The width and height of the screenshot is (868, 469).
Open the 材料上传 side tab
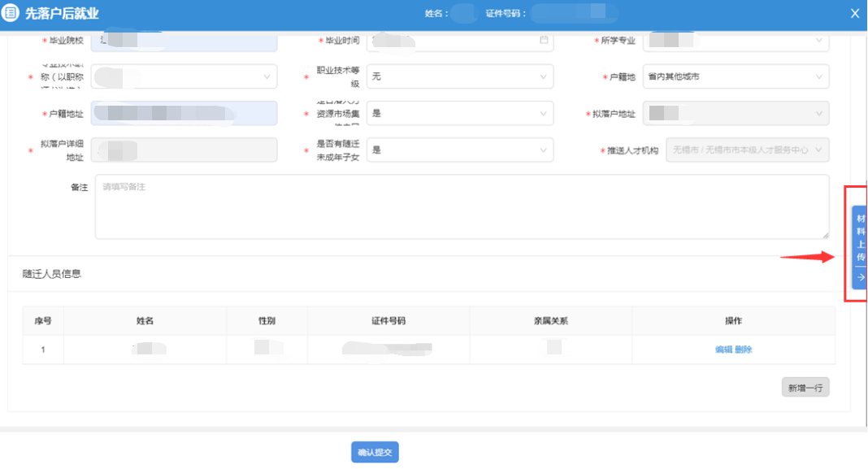pos(860,237)
